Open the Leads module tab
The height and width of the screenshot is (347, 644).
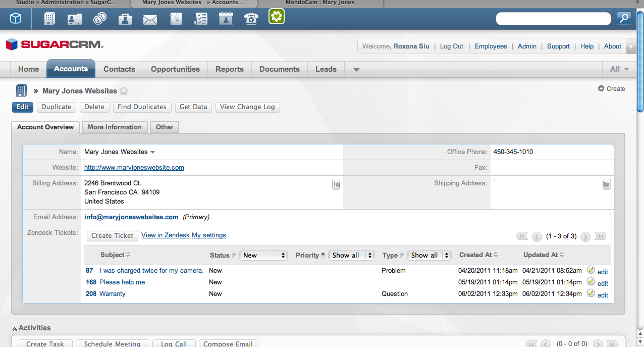pyautogui.click(x=326, y=69)
